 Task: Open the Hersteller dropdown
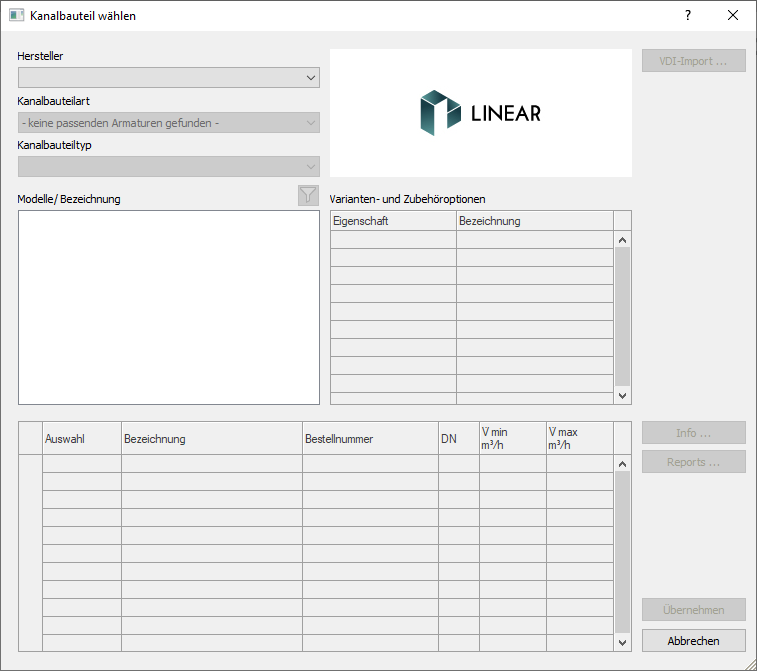click(168, 78)
